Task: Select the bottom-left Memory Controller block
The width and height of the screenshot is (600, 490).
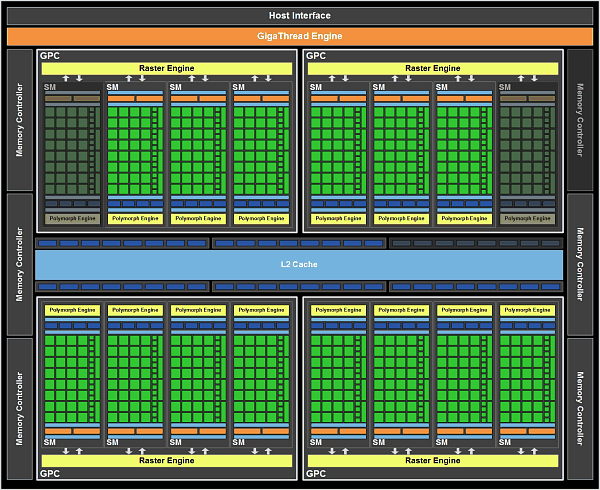Action: point(20,409)
